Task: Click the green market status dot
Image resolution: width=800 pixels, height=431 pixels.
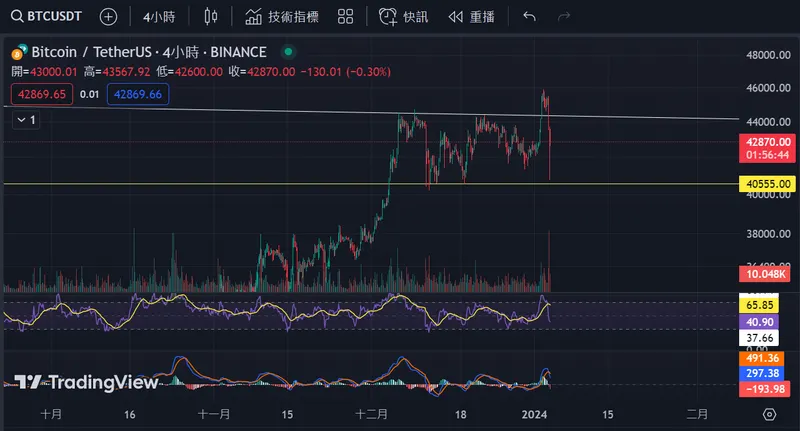Action: point(288,52)
